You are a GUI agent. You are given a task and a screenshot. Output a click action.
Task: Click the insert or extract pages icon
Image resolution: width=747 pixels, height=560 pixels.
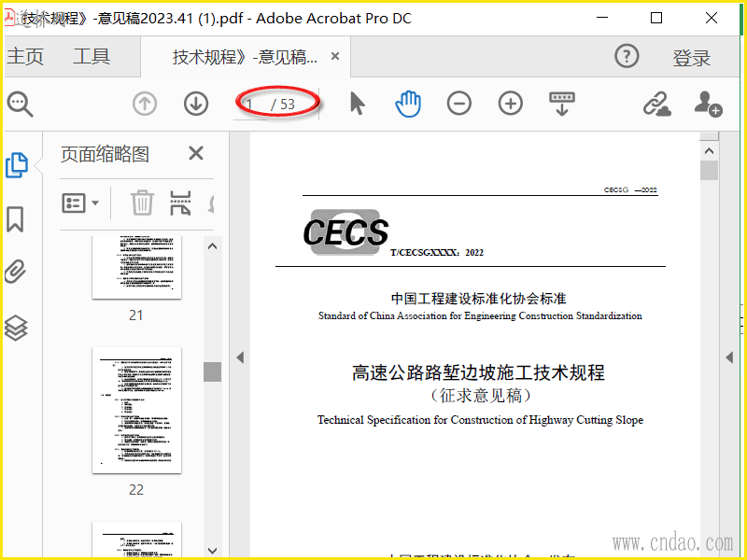[180, 203]
